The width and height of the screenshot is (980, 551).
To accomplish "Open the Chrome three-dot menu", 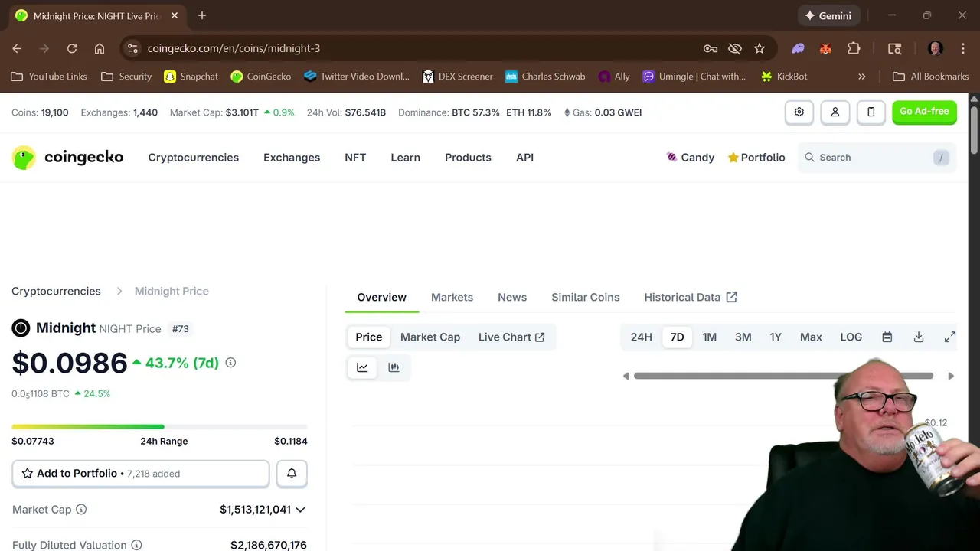I will (x=962, y=48).
